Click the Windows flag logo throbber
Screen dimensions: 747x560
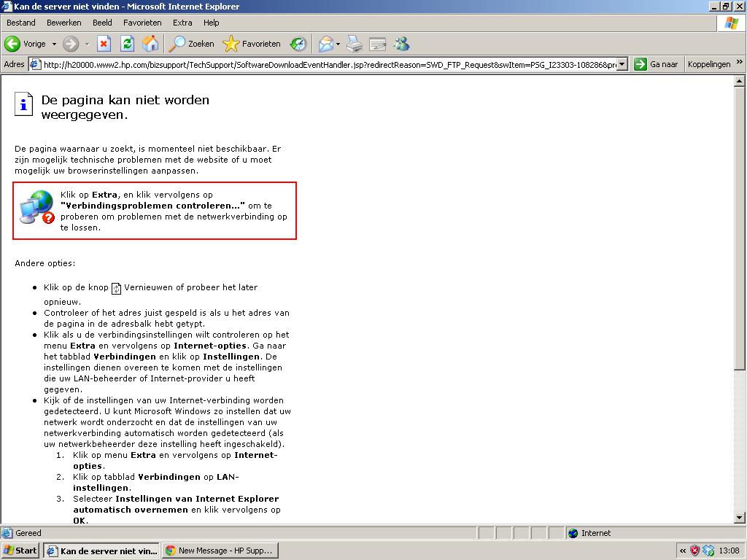click(x=731, y=23)
